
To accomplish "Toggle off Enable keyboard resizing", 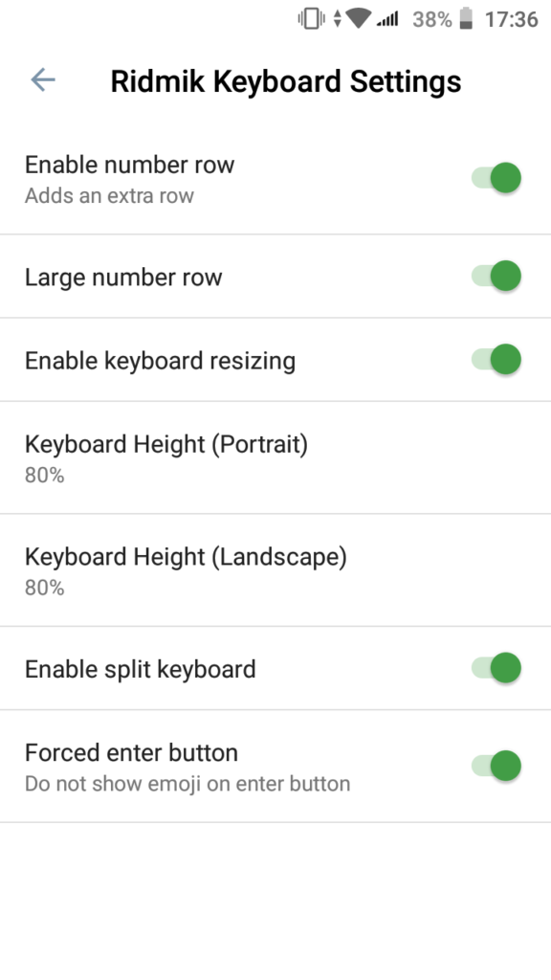I will point(496,360).
